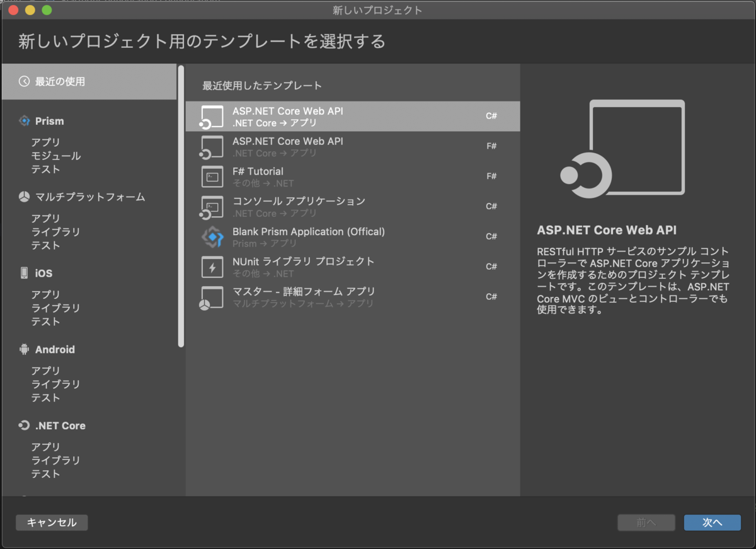
Task: Select the Prism category heading
Action: pyautogui.click(x=50, y=121)
